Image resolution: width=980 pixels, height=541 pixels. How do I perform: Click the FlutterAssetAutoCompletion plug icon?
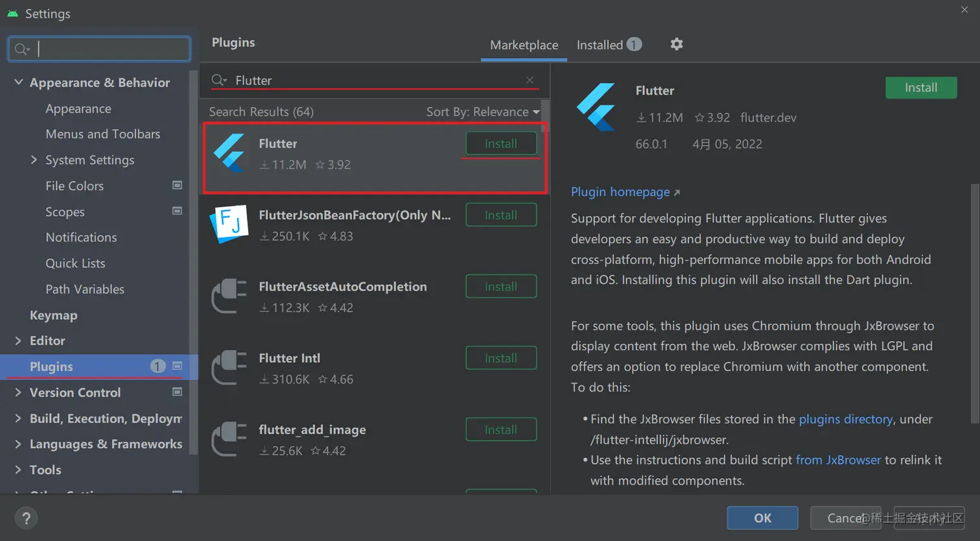229,296
